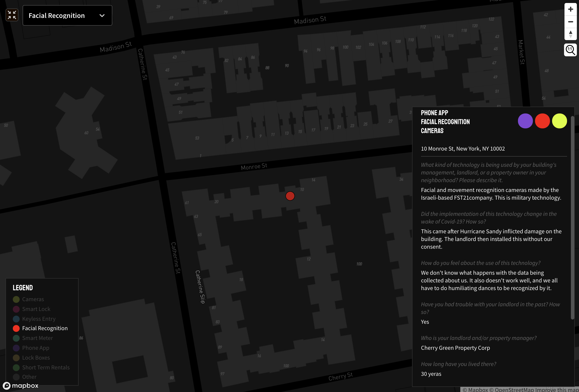Select Phone App in the legend

coord(36,348)
